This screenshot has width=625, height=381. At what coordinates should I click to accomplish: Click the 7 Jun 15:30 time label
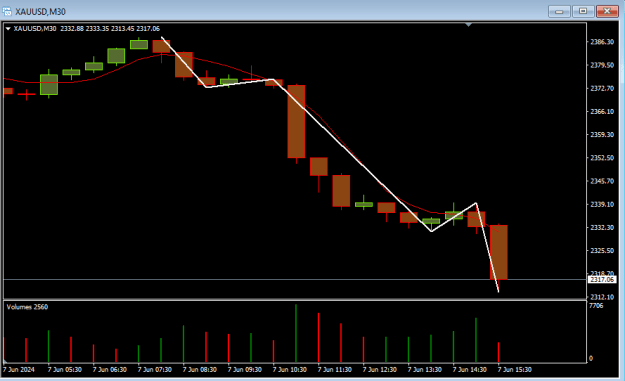tap(515, 370)
